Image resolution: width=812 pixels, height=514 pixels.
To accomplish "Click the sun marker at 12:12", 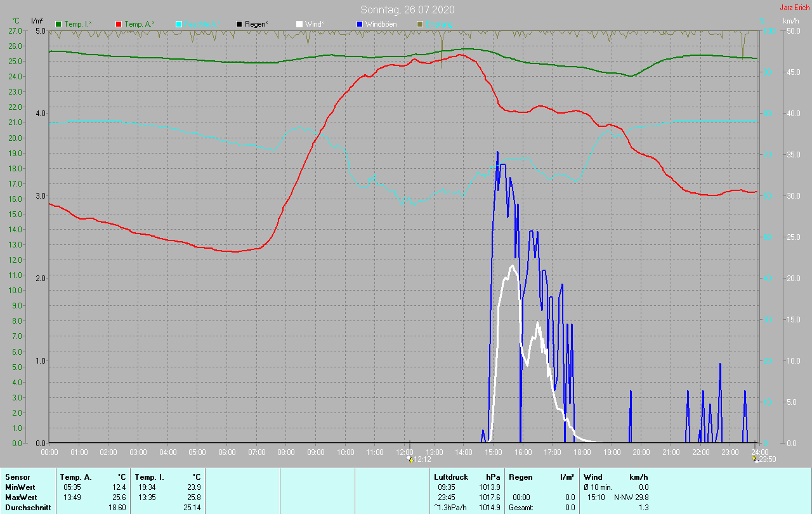I will (x=411, y=459).
